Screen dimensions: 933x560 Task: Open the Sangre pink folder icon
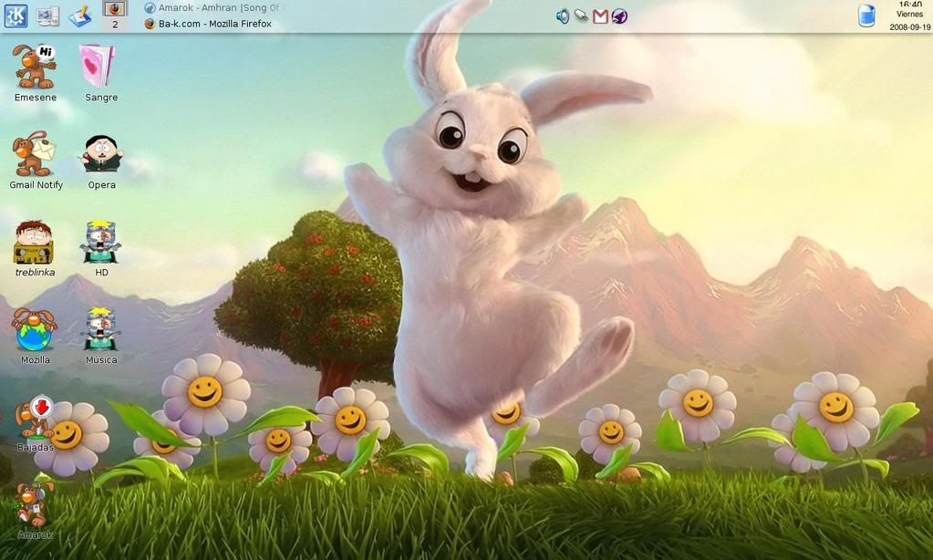click(x=101, y=73)
